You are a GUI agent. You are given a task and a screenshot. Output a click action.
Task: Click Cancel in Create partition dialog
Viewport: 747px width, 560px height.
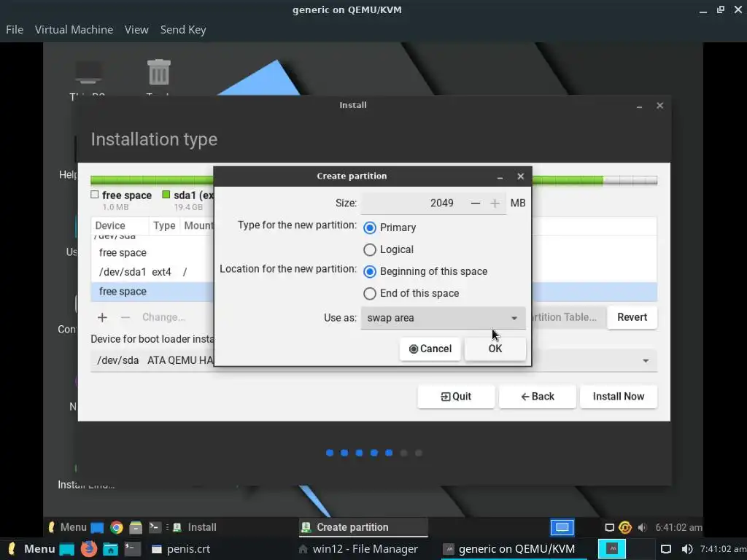(430, 349)
